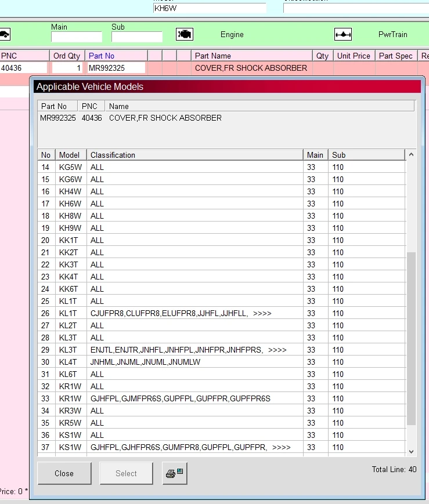This screenshot has height=504, width=429.
Task: Click the engine icon button
Action: (x=185, y=34)
